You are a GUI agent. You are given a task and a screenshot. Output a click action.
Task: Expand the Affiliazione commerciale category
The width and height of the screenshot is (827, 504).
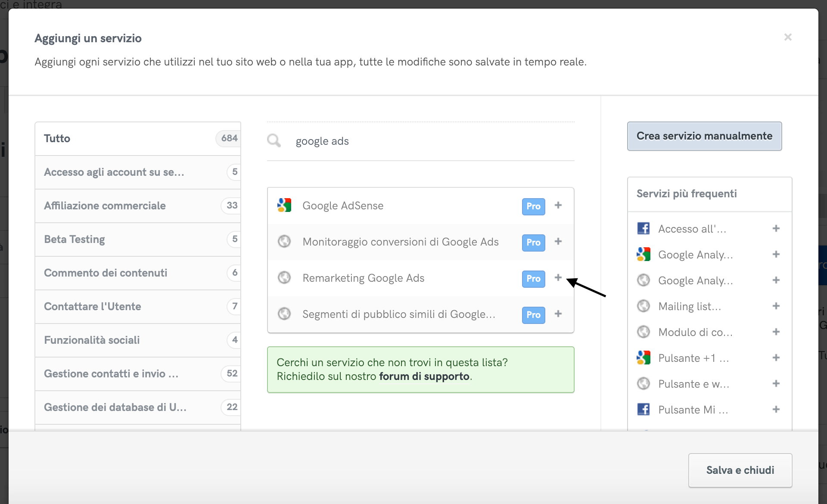pos(105,206)
